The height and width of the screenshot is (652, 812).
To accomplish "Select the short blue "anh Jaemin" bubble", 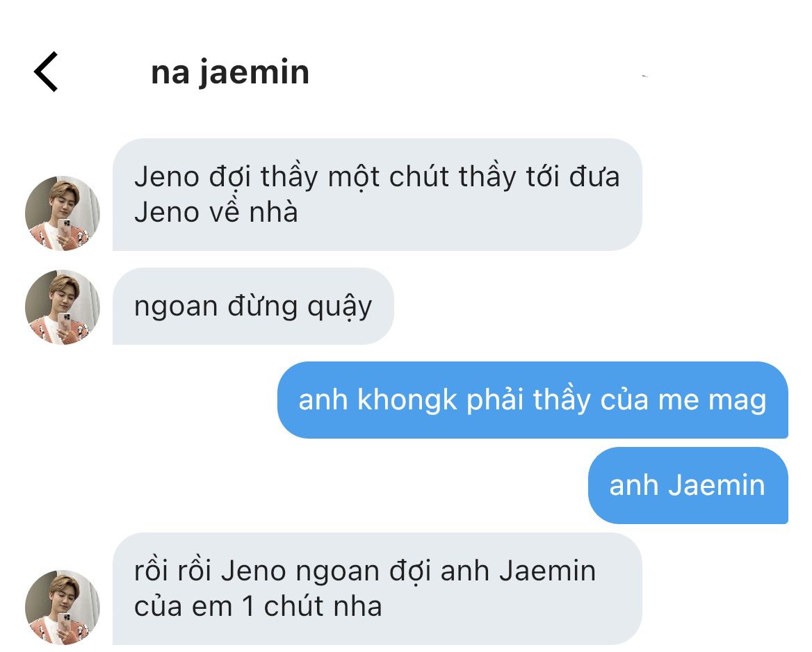I will 688,486.
